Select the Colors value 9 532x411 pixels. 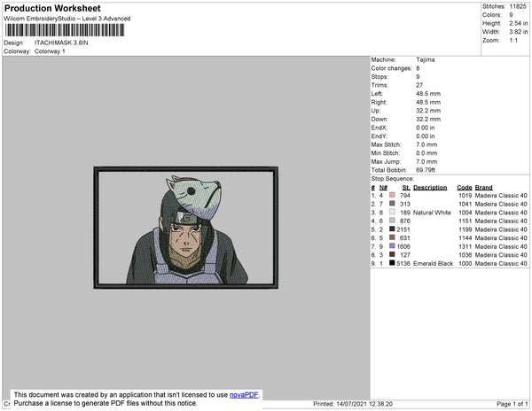coord(511,15)
